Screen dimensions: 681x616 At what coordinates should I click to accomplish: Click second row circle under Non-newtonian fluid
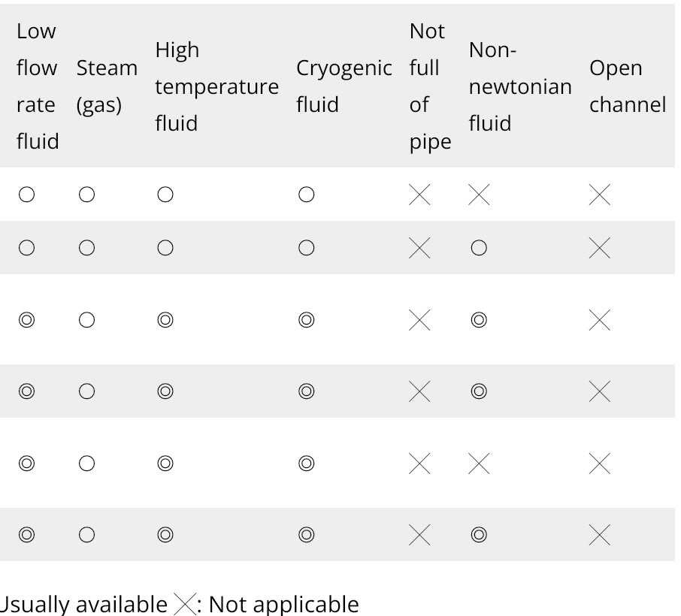[x=479, y=248]
